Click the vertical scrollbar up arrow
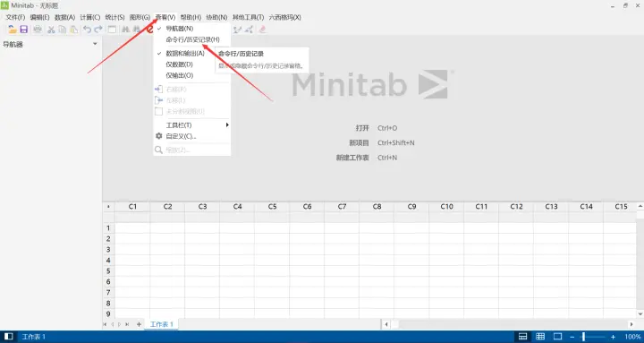 pos(640,206)
